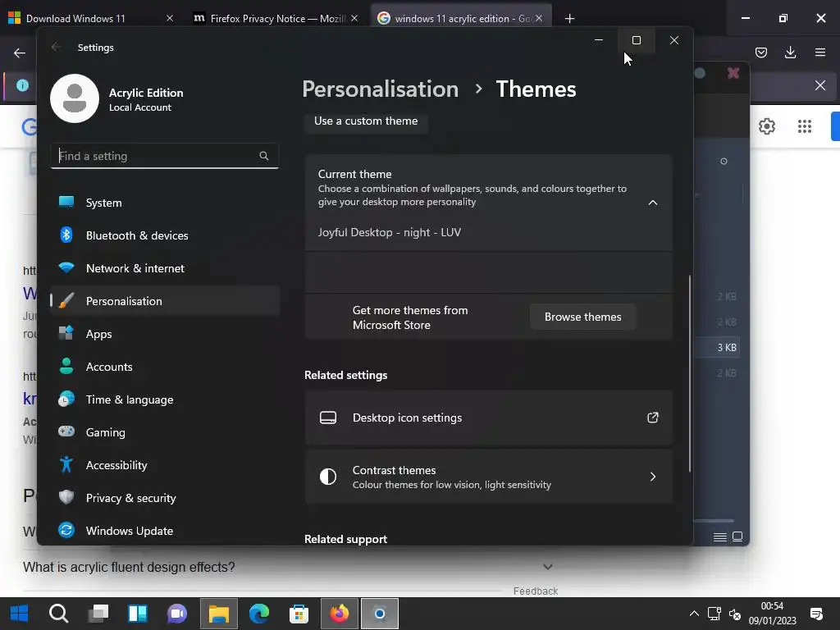Dismiss the Firefox notification bar
The width and height of the screenshot is (840, 630).
pos(820,85)
